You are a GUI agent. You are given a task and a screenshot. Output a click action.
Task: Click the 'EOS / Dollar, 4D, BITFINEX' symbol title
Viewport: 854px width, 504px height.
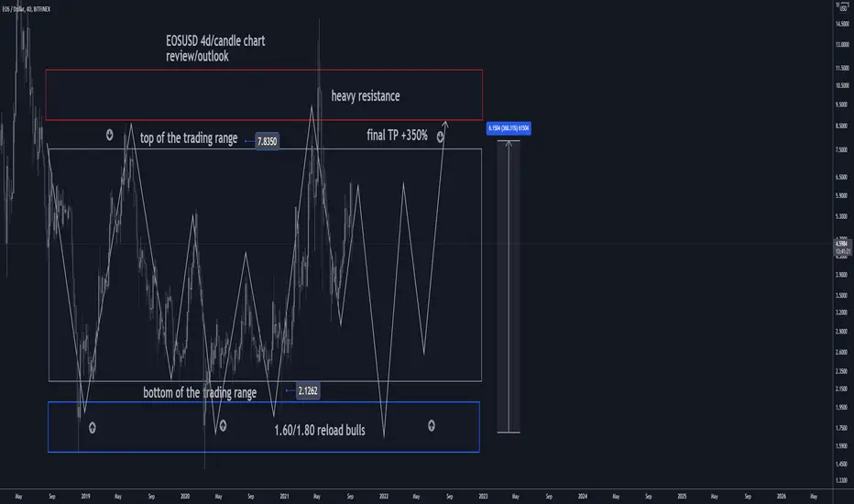pos(27,9)
